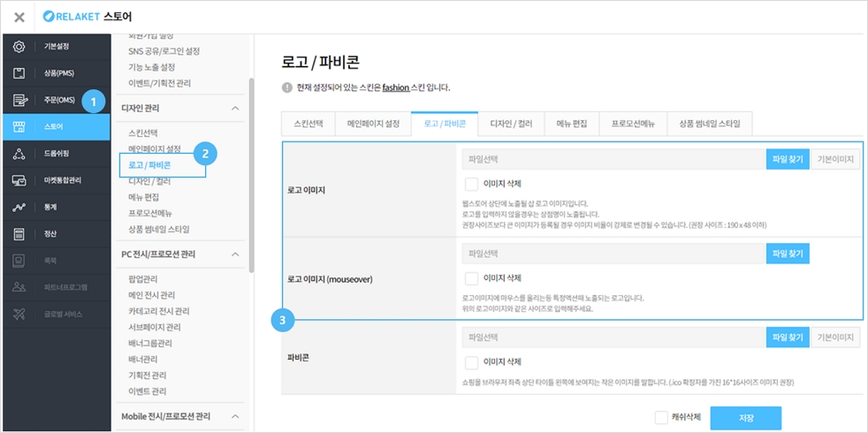Collapse the Mobile 전시/프로모션 관리 section

click(234, 416)
